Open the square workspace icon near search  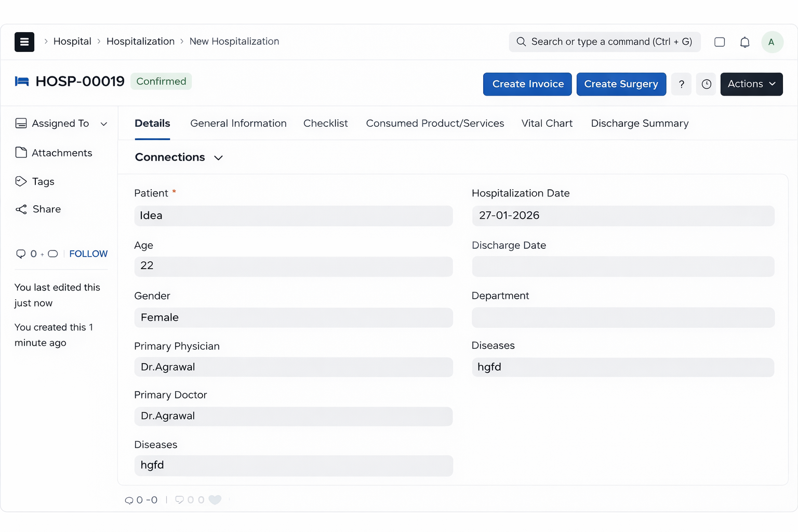coord(720,42)
